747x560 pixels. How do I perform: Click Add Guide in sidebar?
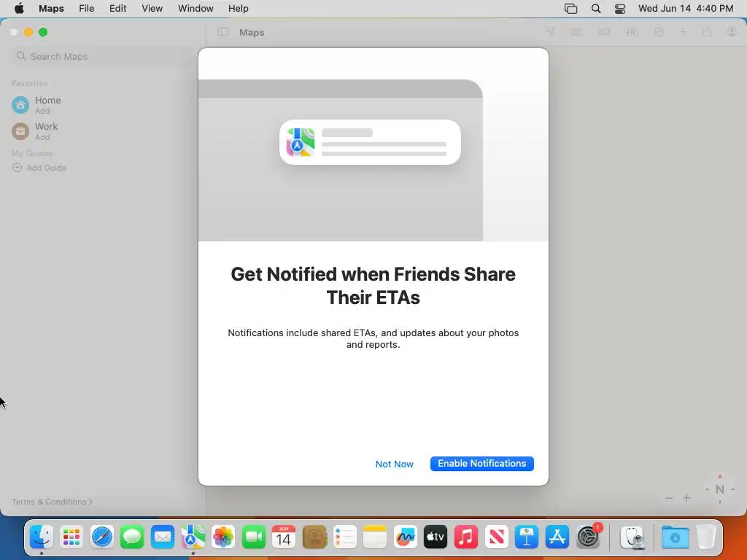pos(39,168)
